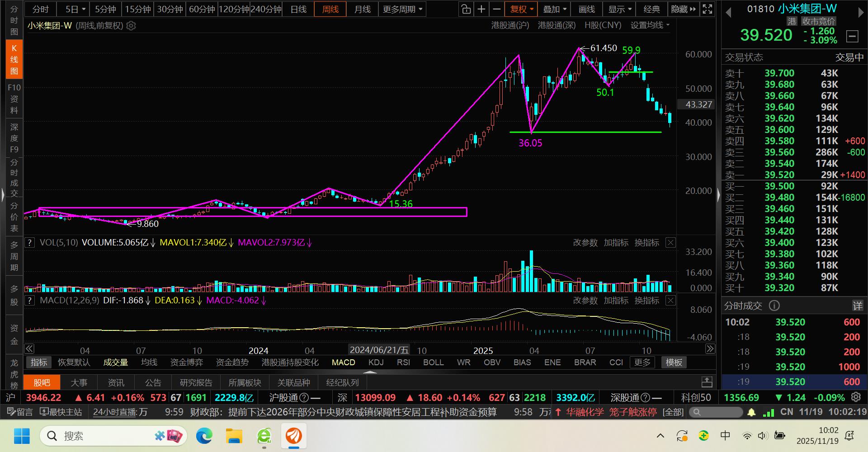Open VOL indicator help question mark
Screen dimensions: 868x452
coord(29,243)
